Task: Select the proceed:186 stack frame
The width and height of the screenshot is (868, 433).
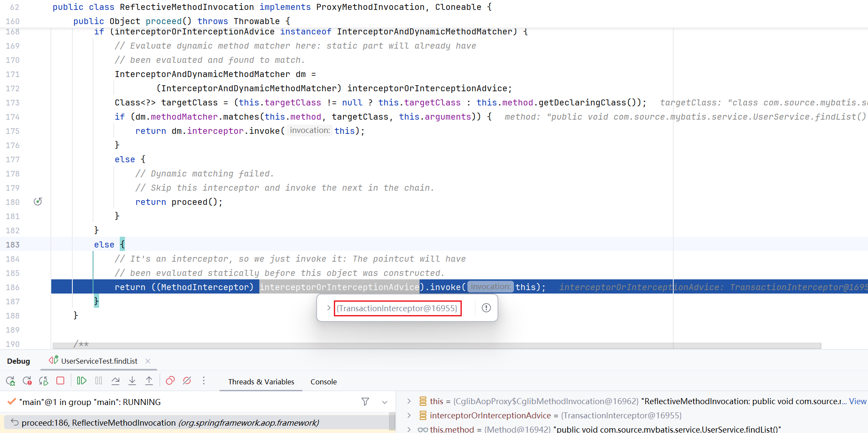Action: point(196,423)
